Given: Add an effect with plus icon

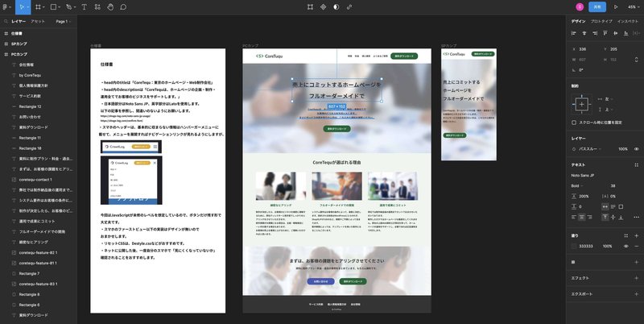Looking at the screenshot, I should tap(637, 278).
